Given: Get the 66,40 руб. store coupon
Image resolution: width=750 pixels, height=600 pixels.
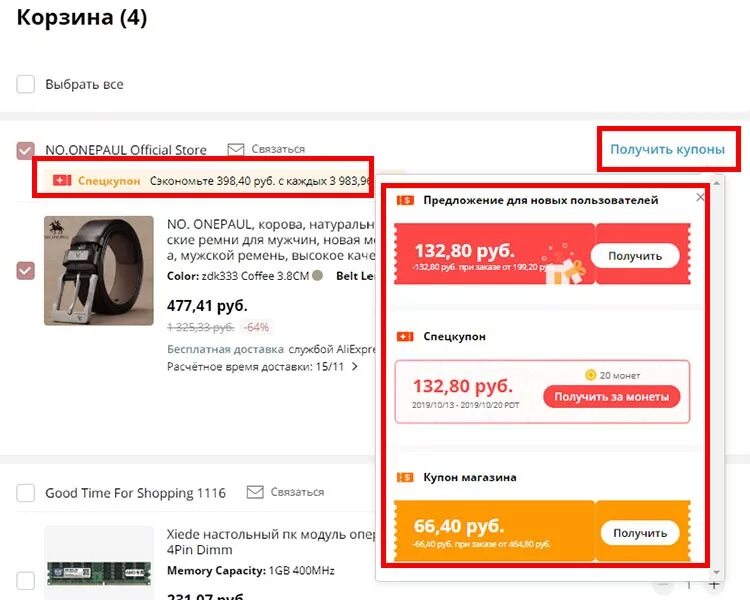Looking at the screenshot, I should pyautogui.click(x=640, y=533).
